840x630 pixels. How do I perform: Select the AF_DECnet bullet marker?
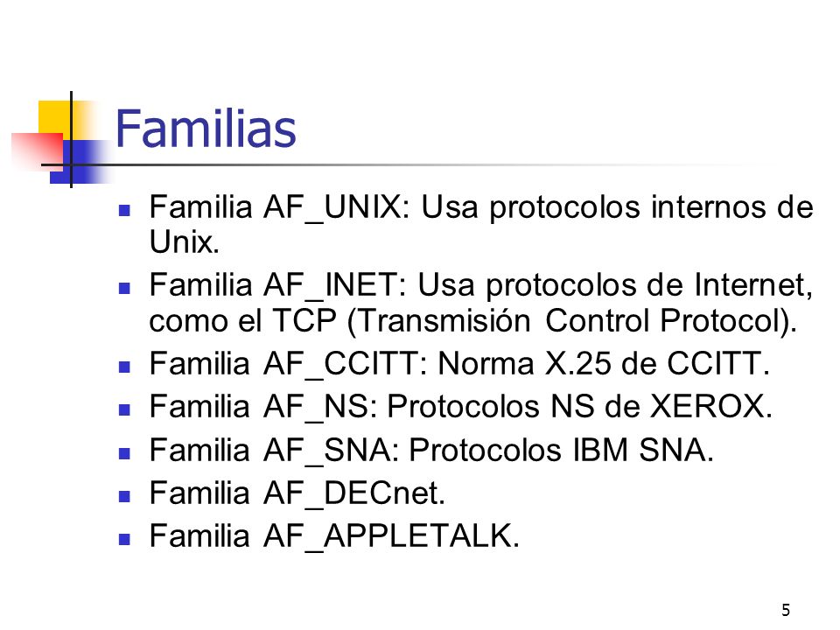[x=124, y=496]
